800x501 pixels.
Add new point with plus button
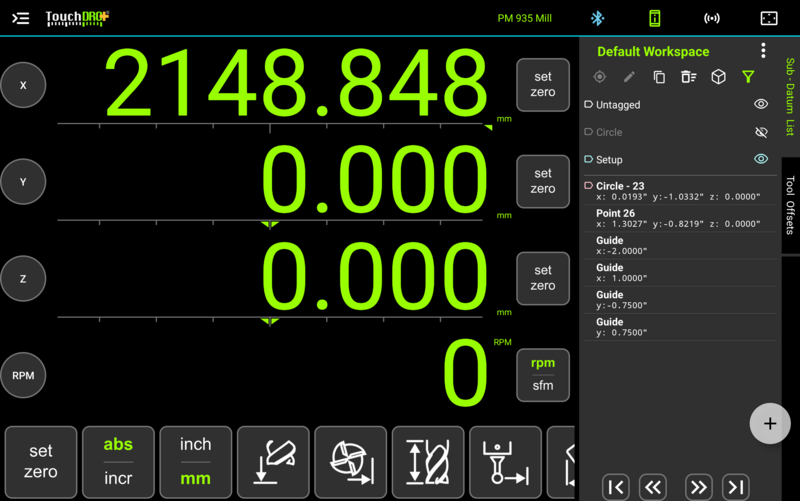pos(770,423)
